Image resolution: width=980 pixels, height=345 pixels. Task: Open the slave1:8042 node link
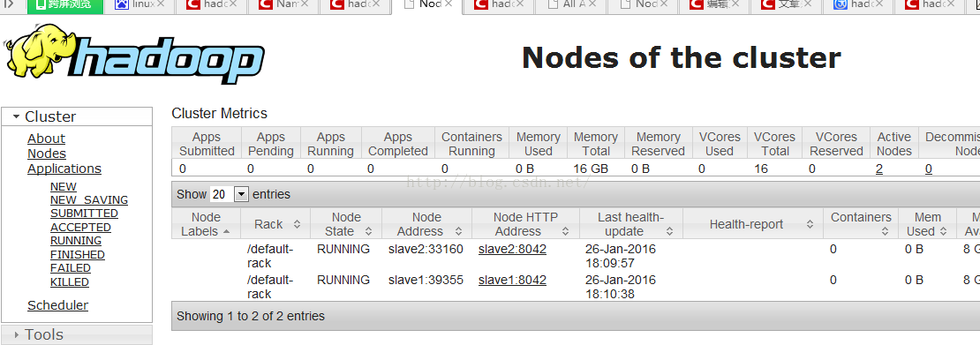[512, 280]
